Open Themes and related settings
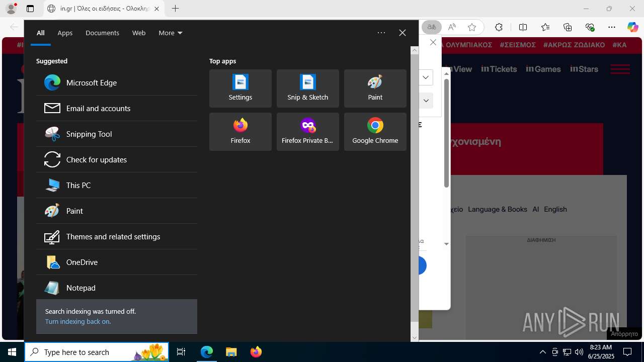Viewport: 644px width, 362px height. pos(117,236)
